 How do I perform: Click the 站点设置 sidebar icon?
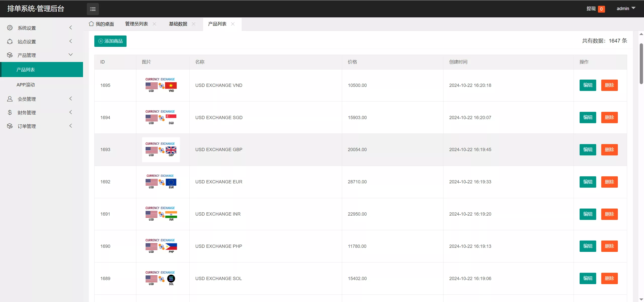[10, 41]
